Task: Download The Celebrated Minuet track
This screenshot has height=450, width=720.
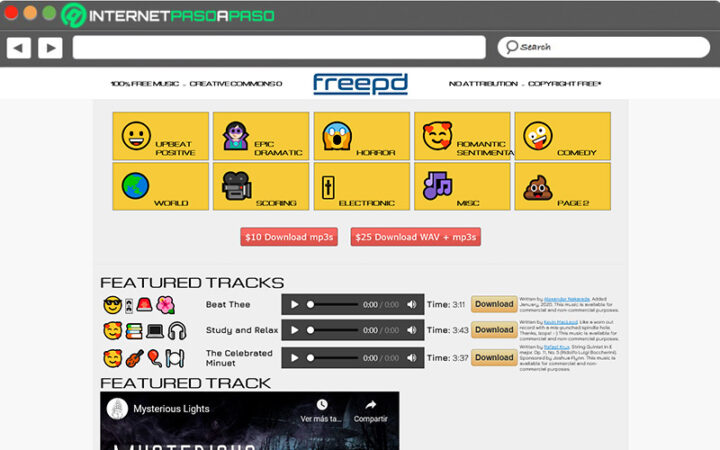Action: 494,357
